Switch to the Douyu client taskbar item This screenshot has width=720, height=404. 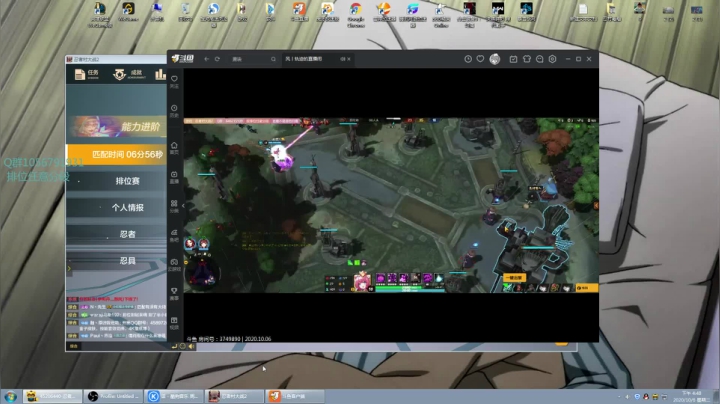point(295,396)
